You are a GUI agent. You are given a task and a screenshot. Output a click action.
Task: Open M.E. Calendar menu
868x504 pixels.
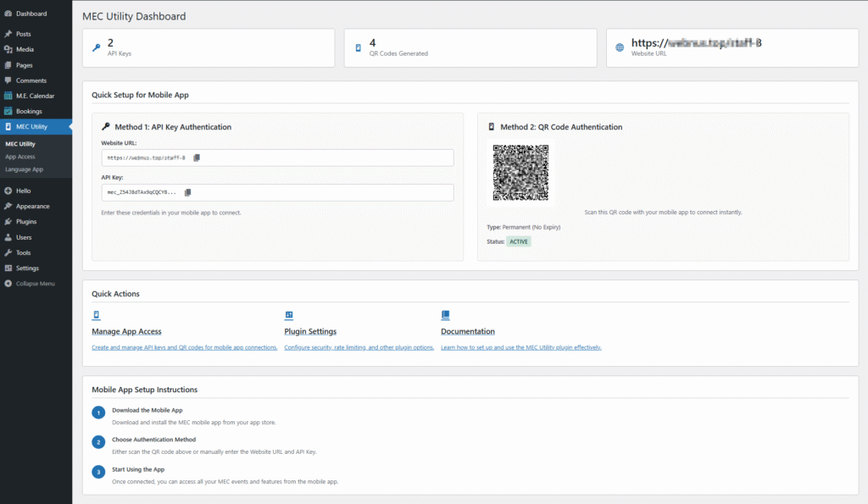click(36, 96)
